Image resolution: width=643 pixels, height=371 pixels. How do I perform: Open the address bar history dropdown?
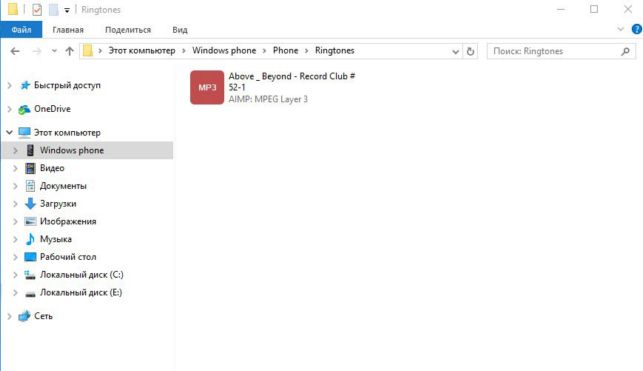coord(455,51)
